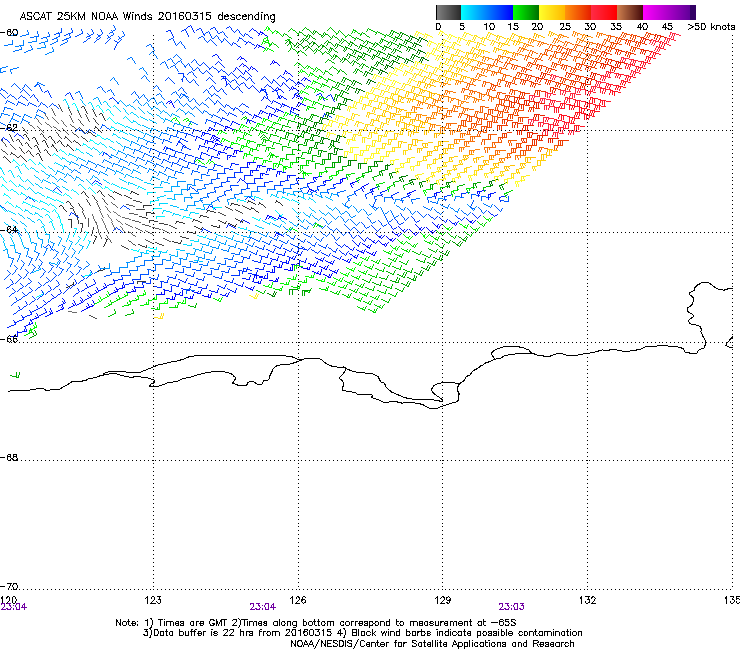Click the dark purple 45-50 knots legend segment
Image resolution: width=740 pixels, height=650 pixels.
(x=682, y=12)
